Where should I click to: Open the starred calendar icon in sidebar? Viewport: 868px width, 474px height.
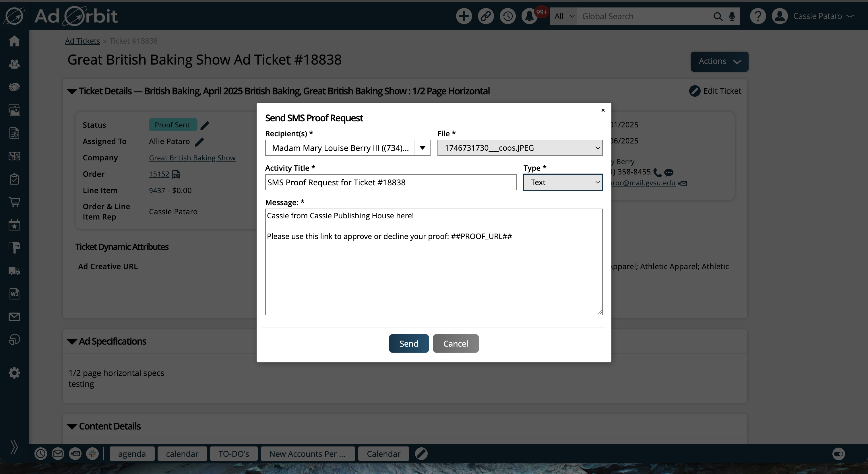coord(14,225)
